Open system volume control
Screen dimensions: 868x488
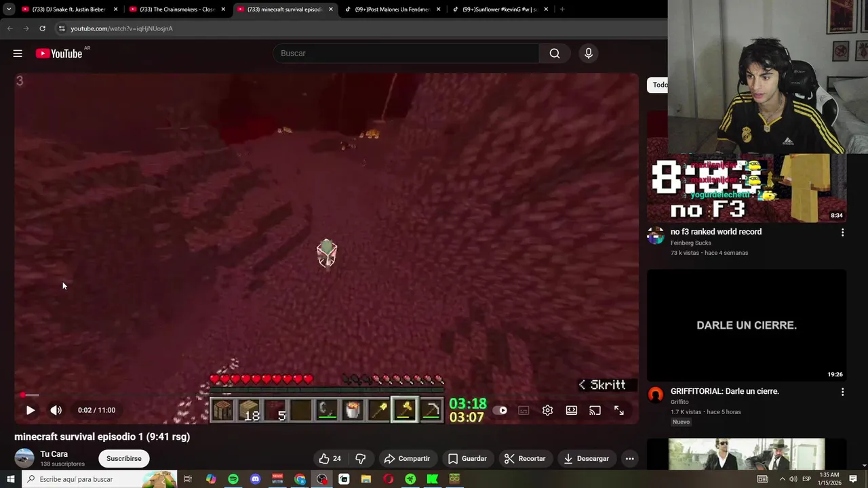793,479
